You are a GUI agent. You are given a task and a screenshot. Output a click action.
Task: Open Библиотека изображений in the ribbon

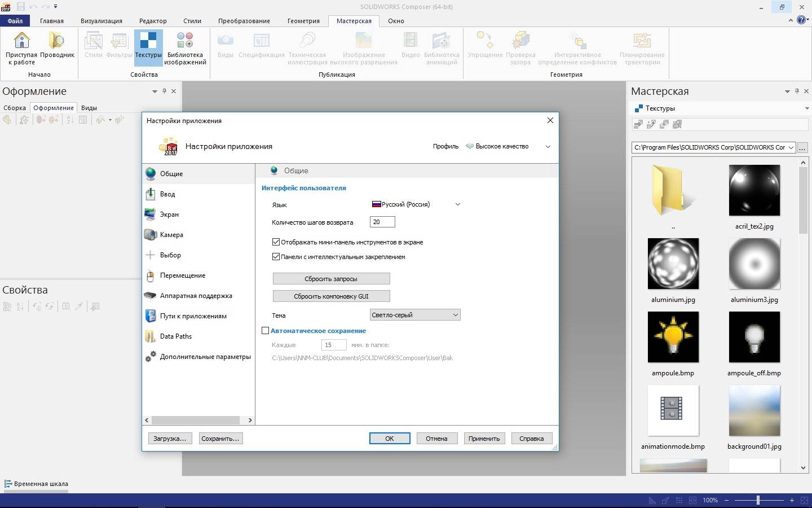coord(185,48)
